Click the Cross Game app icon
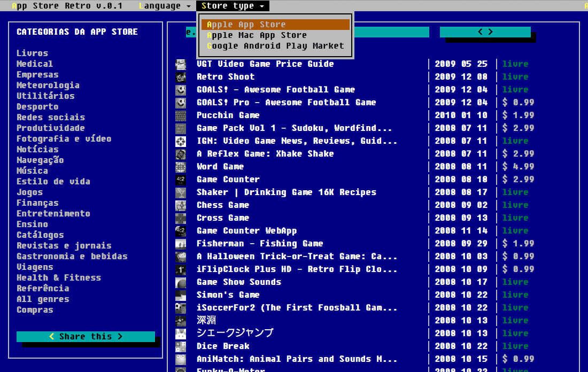Screen dimensions: 588x372 (181, 218)
